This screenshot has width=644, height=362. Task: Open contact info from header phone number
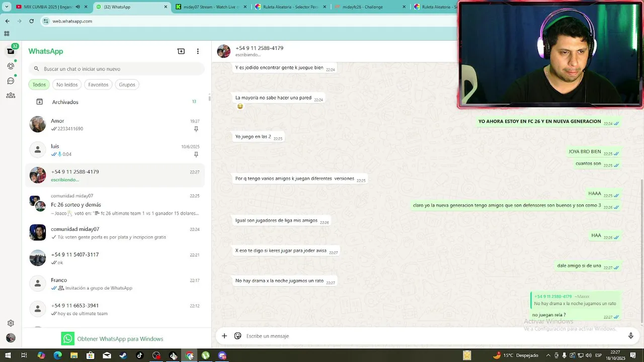(x=259, y=48)
